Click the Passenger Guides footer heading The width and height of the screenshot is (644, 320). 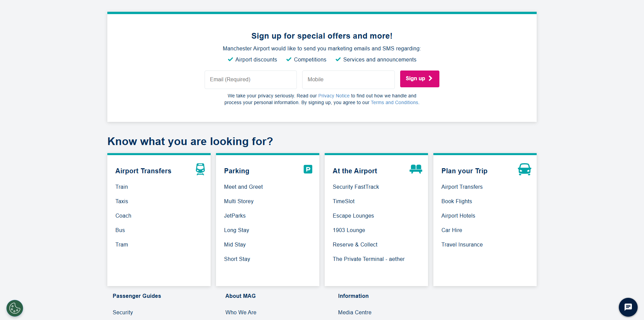(137, 296)
